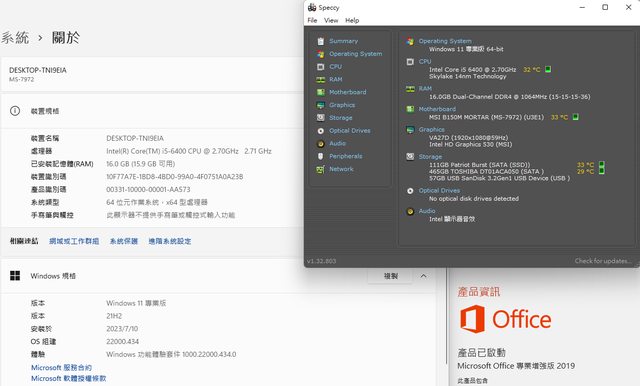Select the Network icon in sidebar
Screen dimensions: 640x386
(321, 169)
